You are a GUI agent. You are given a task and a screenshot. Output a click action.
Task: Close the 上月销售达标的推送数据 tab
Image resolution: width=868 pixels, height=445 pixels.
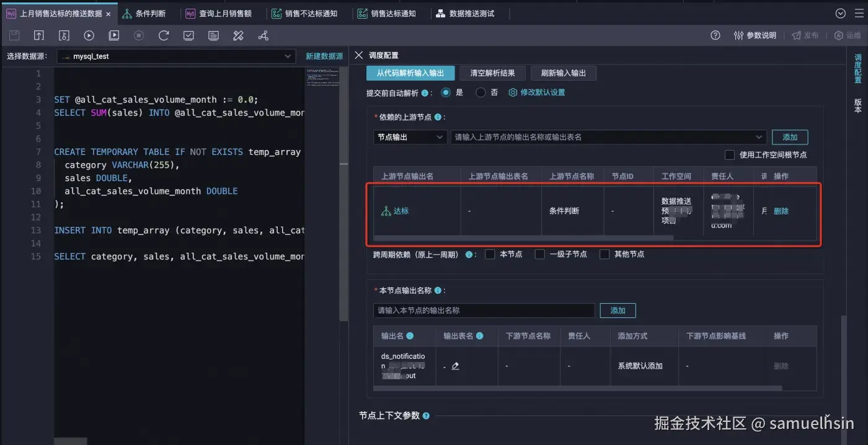point(108,14)
